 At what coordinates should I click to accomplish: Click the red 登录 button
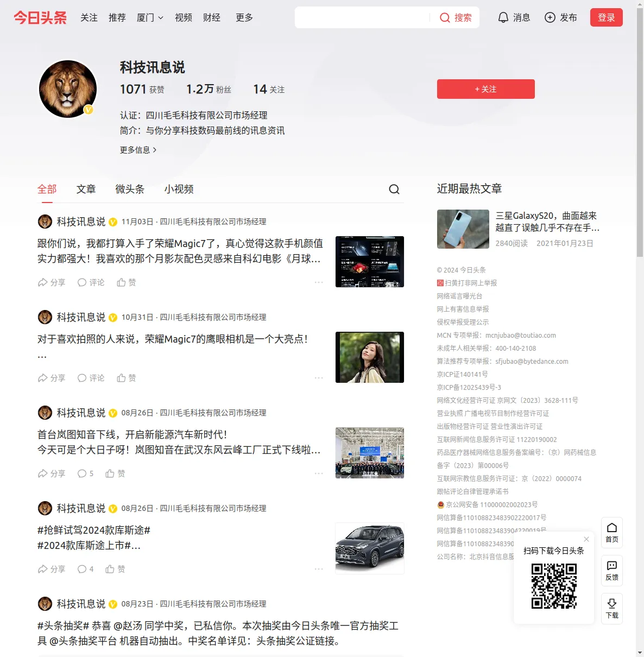607,17
